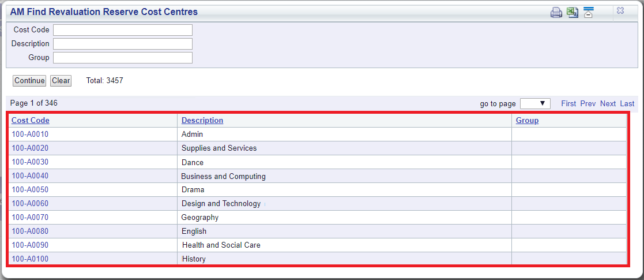The height and width of the screenshot is (280, 644).
Task: Go to the First page
Action: 568,103
